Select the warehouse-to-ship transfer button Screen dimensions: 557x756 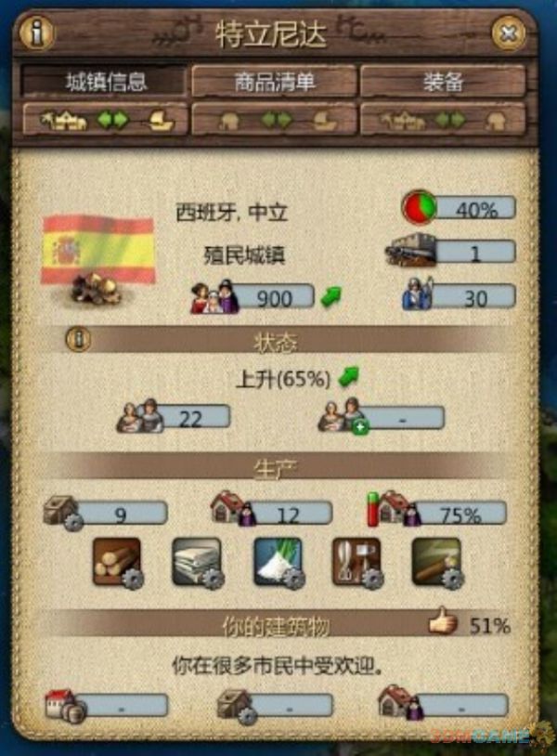coord(274,119)
